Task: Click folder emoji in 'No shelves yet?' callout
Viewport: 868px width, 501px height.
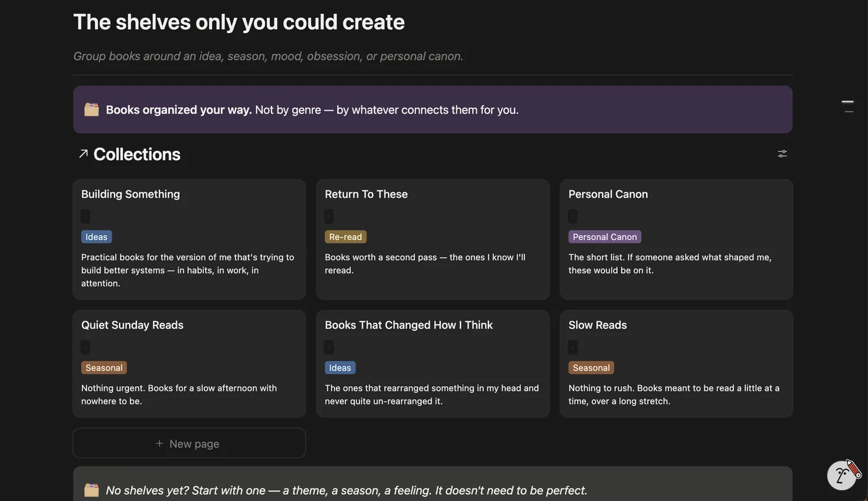Action: [x=92, y=490]
